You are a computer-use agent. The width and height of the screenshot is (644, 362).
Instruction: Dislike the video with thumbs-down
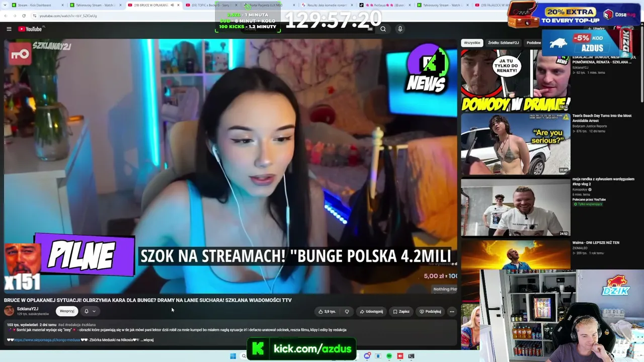coord(347,311)
